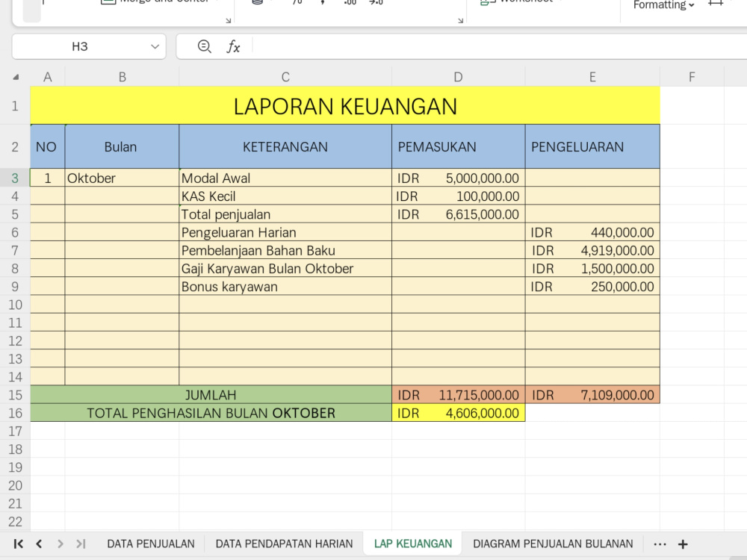Open the Formatting dropdown in ribbon
Screen dimensions: 747x560
[663, 5]
